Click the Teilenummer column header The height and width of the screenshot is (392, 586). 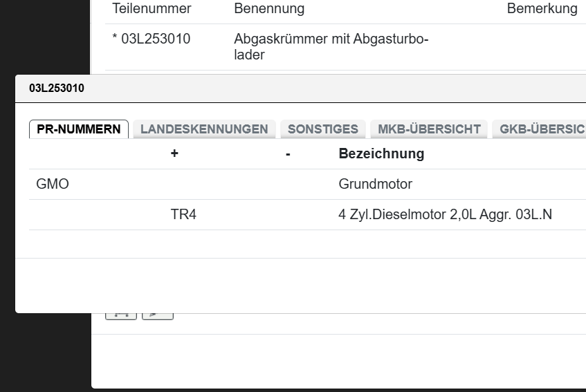(x=152, y=9)
